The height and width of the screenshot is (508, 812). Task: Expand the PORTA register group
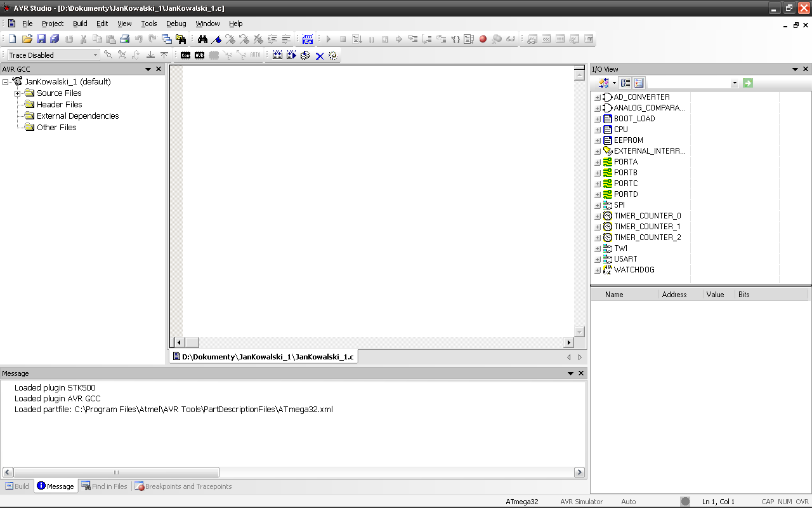tap(597, 162)
